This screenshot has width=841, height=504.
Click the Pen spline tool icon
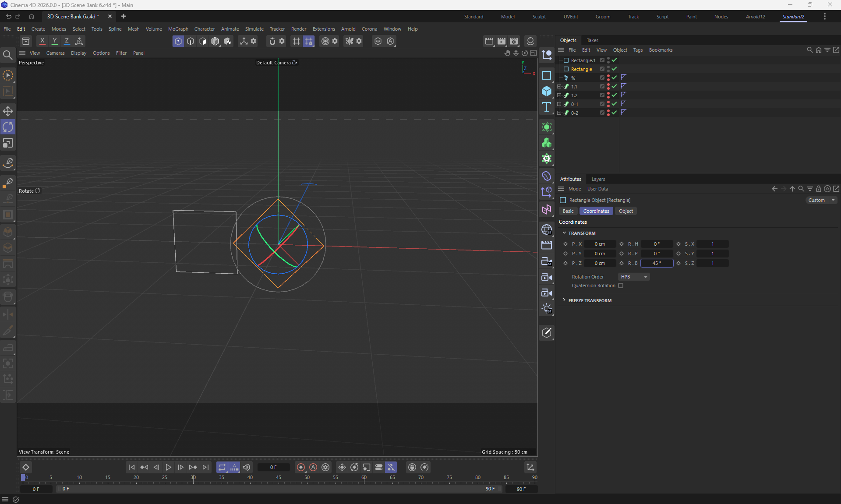click(x=8, y=162)
